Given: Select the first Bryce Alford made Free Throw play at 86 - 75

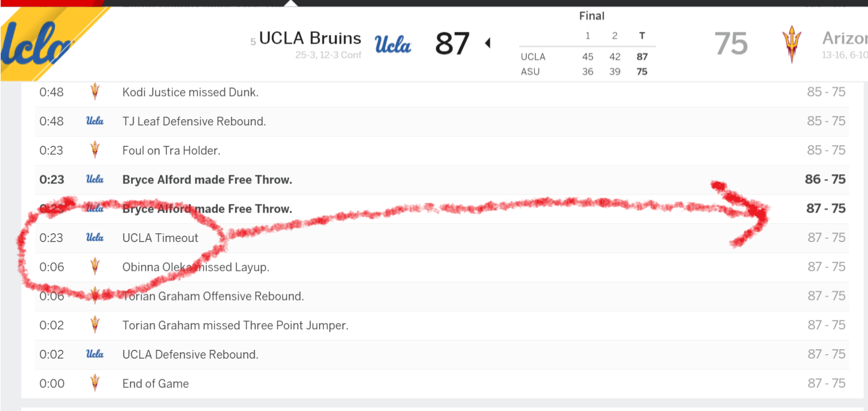Looking at the screenshot, I should pos(207,180).
